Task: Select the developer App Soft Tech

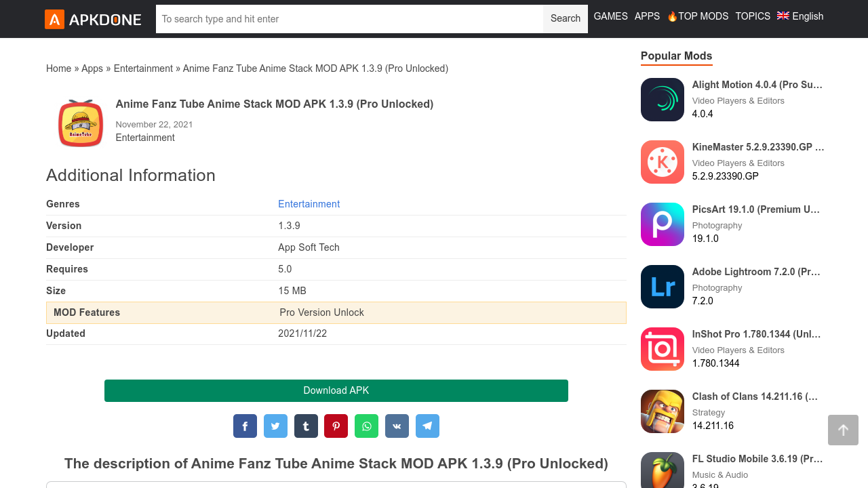Action: [309, 247]
